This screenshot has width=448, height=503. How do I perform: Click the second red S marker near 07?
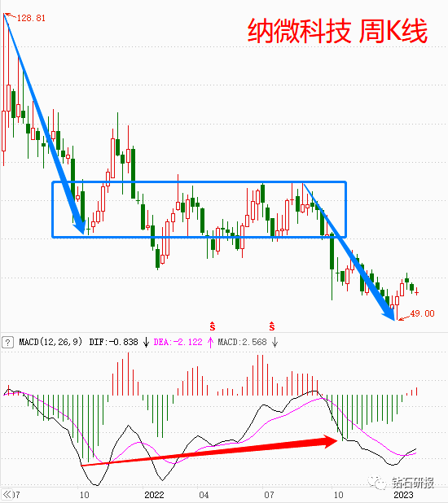pos(272,326)
